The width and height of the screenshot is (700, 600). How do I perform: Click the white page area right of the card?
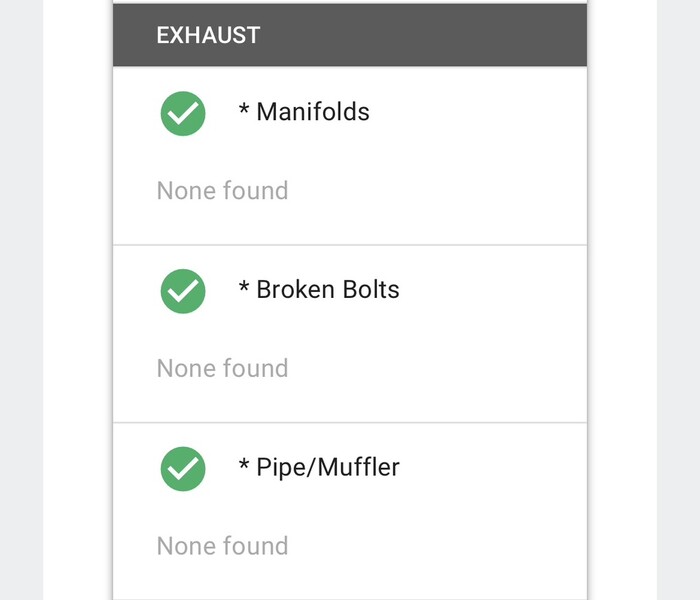pos(622,300)
